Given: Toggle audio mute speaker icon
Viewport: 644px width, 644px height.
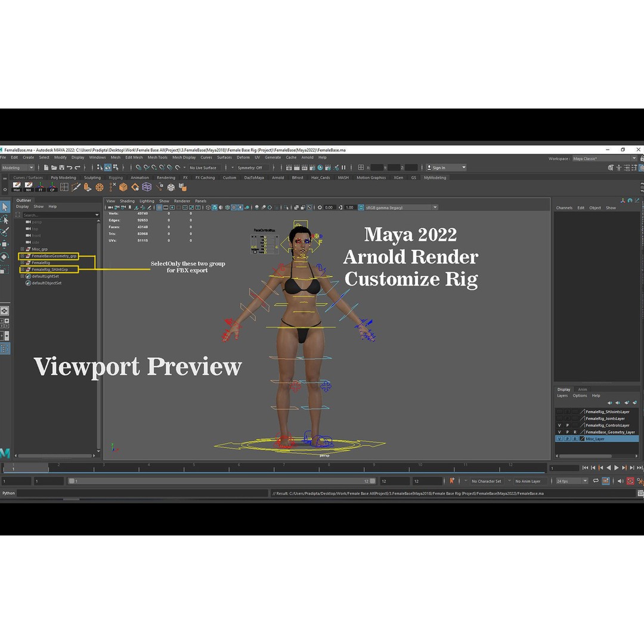Looking at the screenshot, I should [621, 481].
